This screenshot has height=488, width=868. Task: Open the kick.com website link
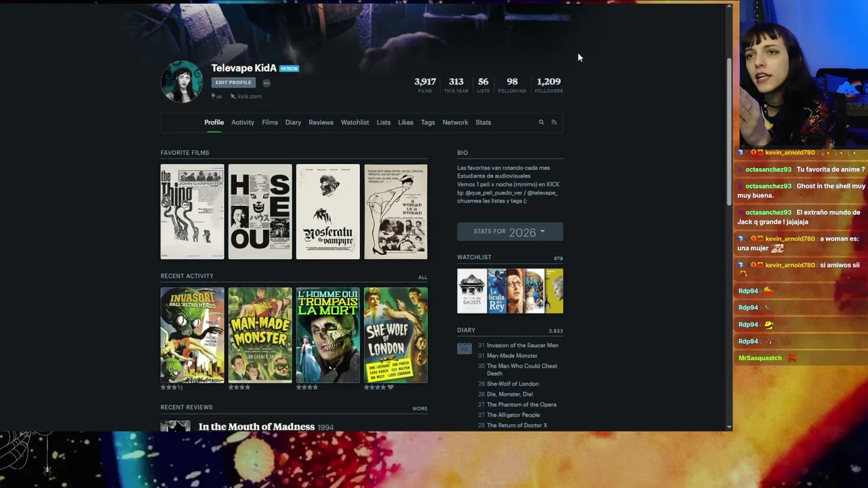point(249,96)
